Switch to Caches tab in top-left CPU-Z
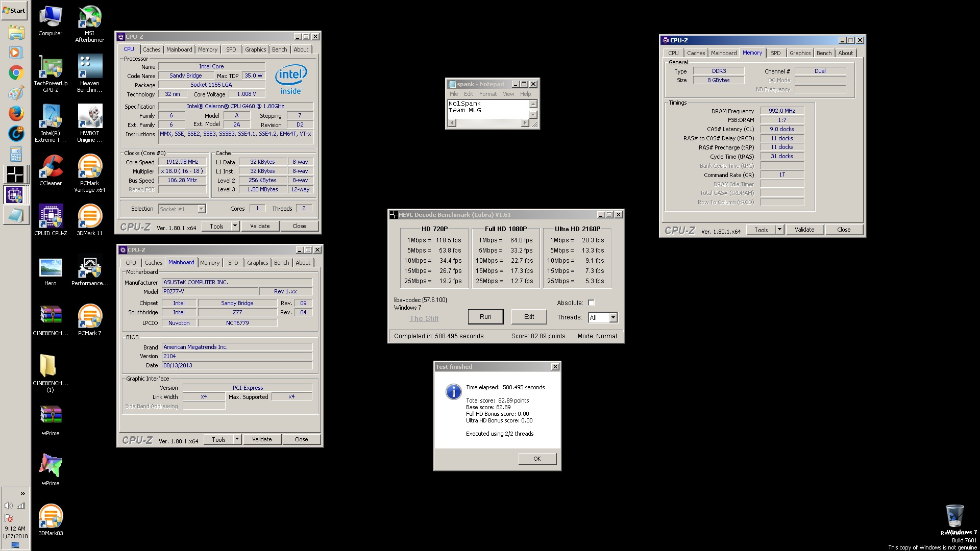 (151, 49)
